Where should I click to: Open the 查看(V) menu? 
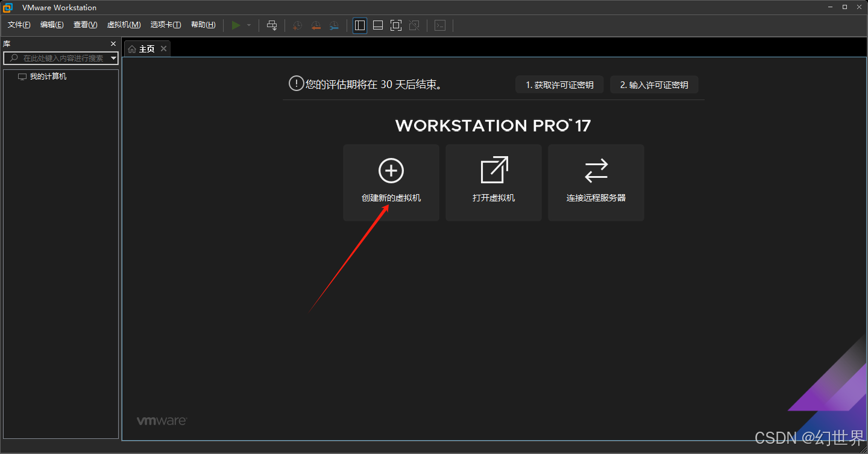(x=85, y=25)
